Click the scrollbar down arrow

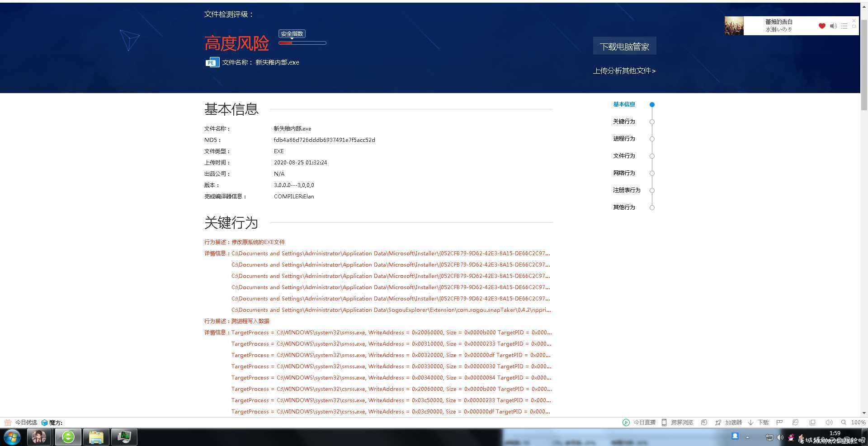[x=864, y=413]
